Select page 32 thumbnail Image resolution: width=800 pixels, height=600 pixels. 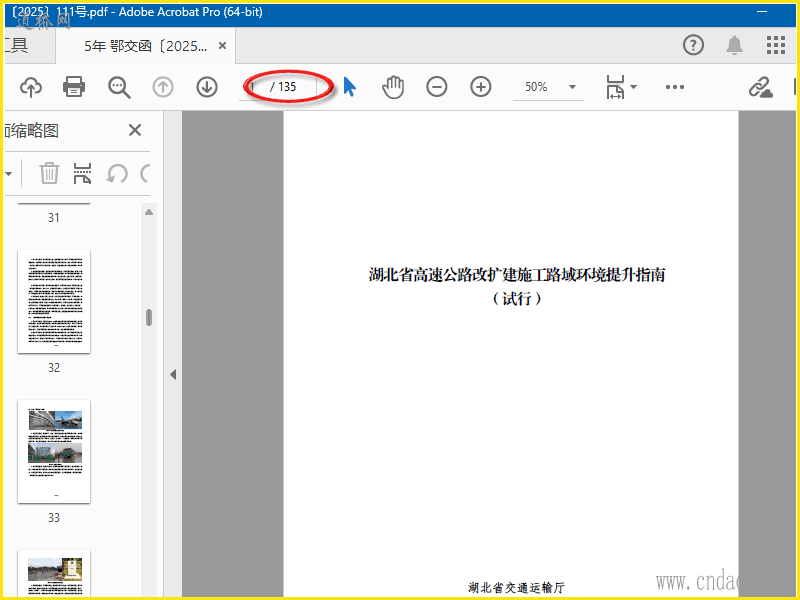(x=54, y=302)
